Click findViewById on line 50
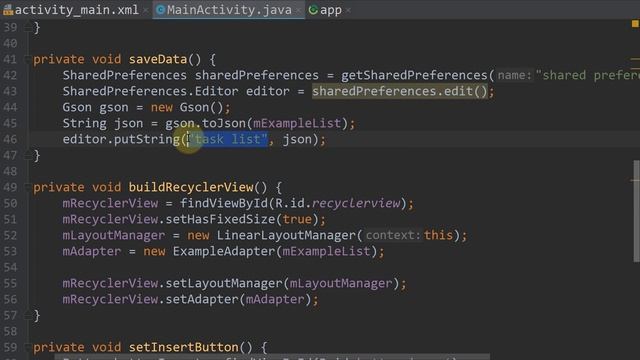This screenshot has width=640, height=360. [x=224, y=203]
